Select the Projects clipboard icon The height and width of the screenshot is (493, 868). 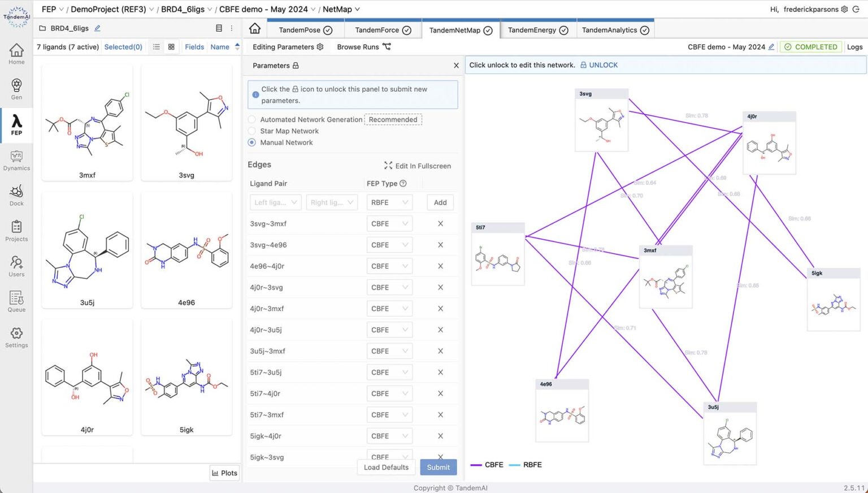click(x=16, y=229)
